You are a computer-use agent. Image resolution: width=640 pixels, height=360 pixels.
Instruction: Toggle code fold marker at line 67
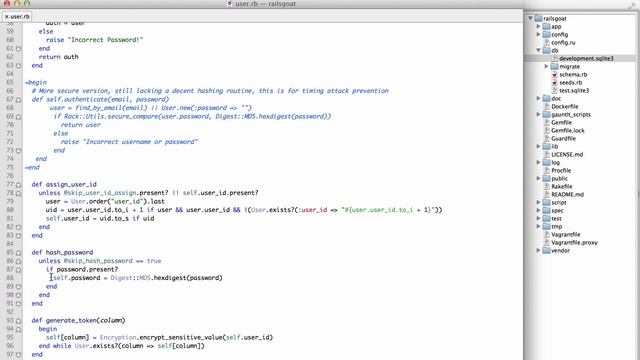pyautogui.click(x=19, y=100)
